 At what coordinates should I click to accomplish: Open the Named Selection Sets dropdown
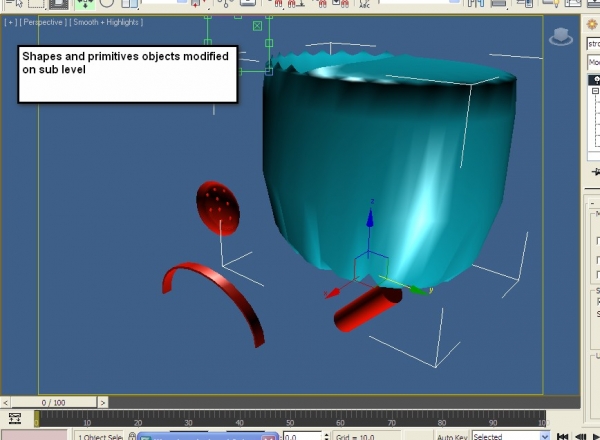[419, 2]
